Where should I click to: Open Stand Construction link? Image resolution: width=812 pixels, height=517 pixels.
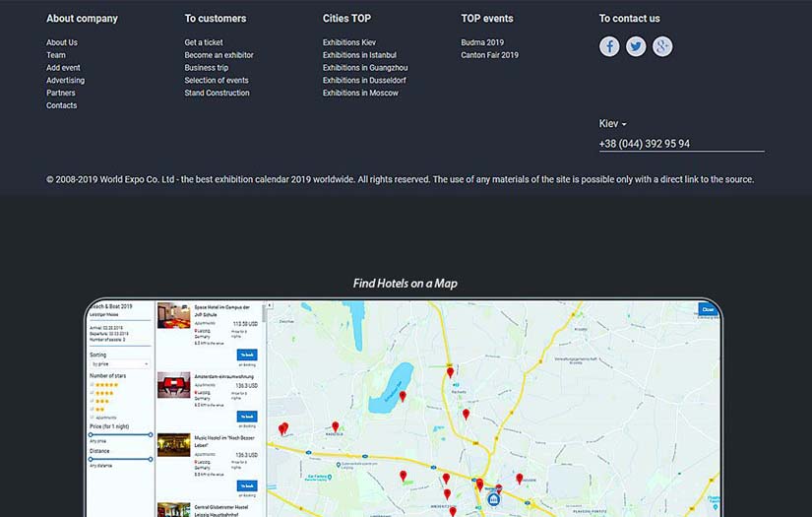(x=217, y=93)
